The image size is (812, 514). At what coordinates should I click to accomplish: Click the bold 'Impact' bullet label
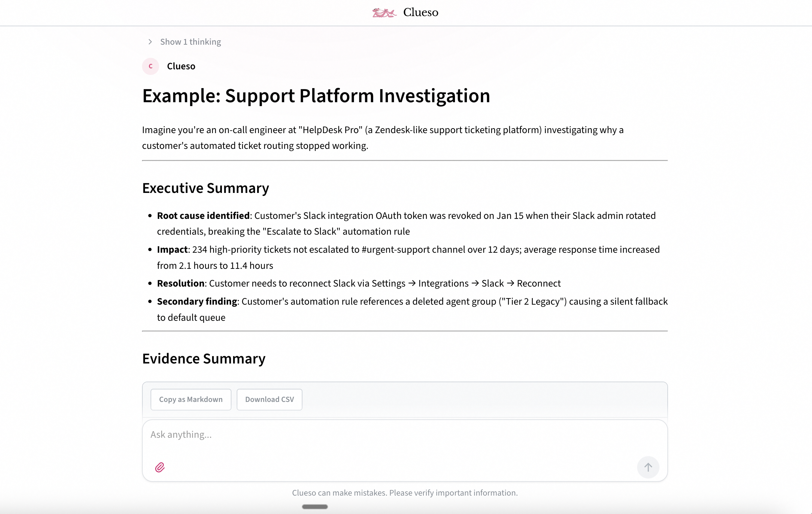[x=172, y=250]
